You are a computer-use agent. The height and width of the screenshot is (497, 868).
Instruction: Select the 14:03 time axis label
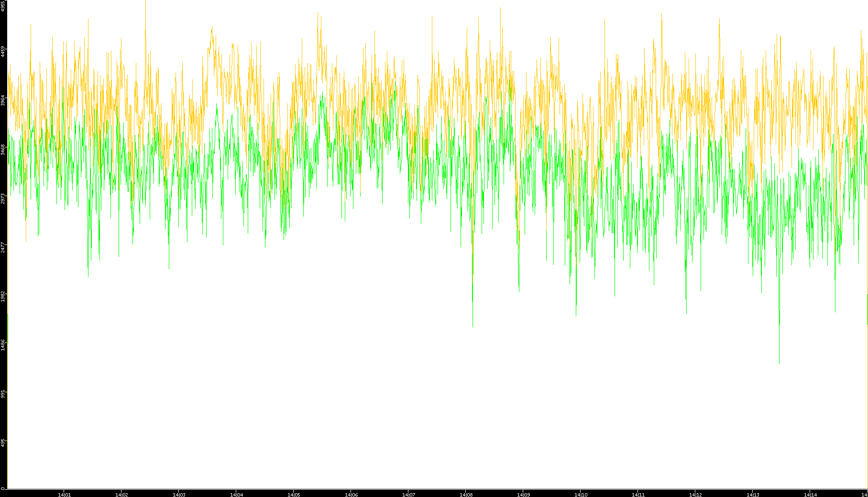pos(179,495)
